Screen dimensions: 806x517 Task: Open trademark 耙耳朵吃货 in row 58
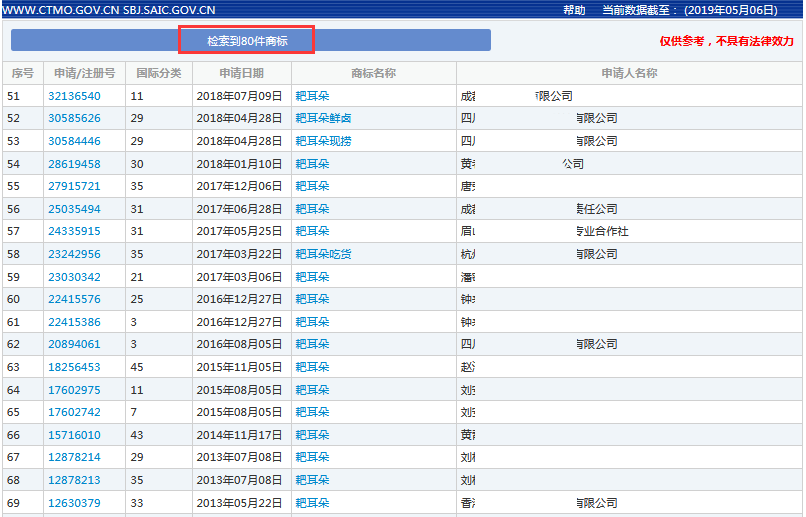point(323,254)
